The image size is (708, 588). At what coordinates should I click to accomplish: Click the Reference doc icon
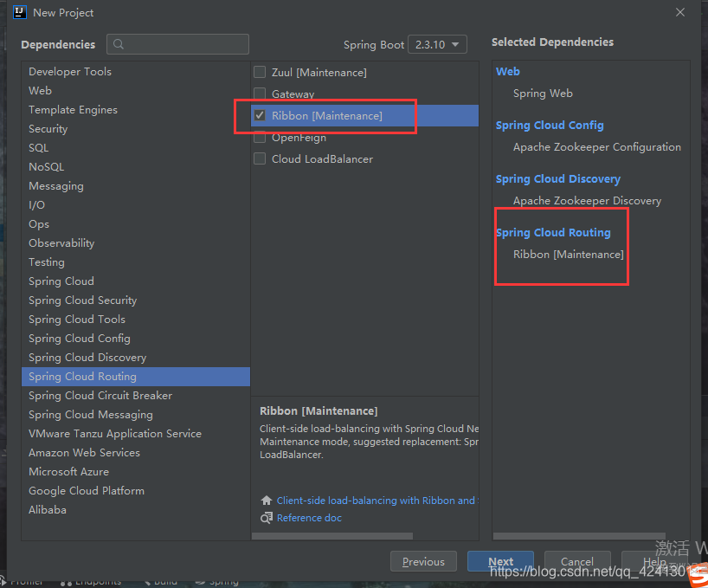pos(267,518)
